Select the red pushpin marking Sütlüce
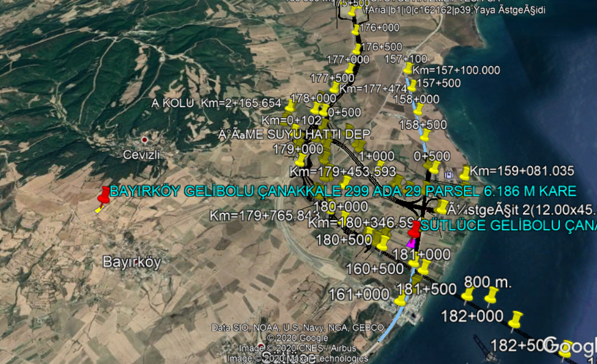 pyautogui.click(x=416, y=228)
